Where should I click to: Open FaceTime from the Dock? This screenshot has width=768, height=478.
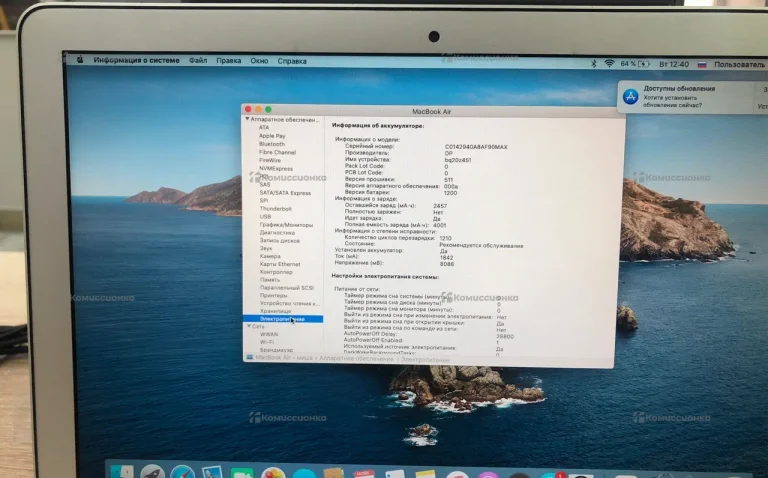[242, 473]
